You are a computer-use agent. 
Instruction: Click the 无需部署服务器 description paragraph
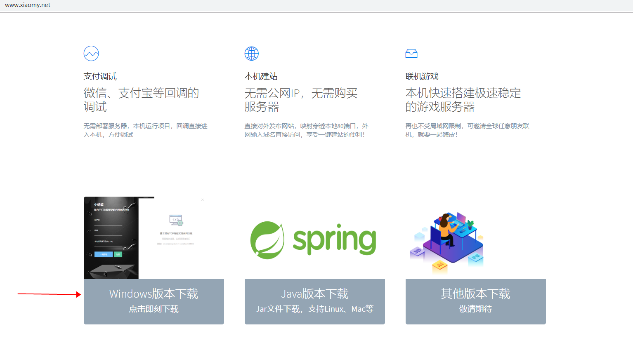pyautogui.click(x=146, y=130)
